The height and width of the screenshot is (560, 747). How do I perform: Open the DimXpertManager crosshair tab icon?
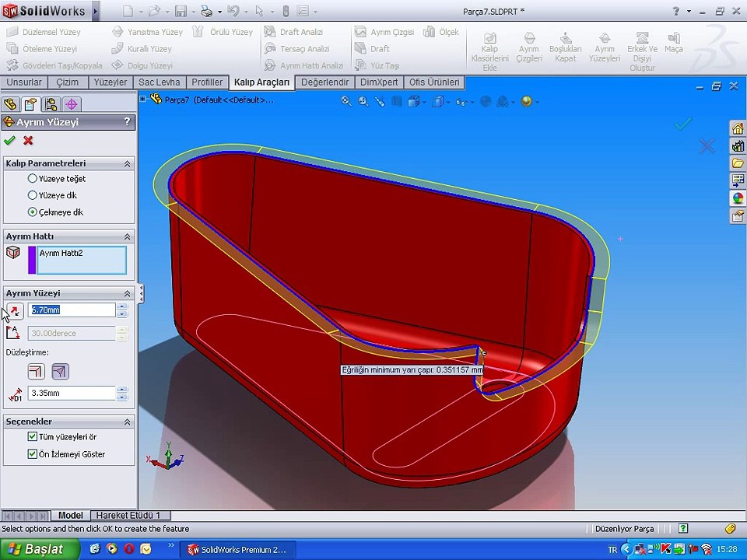pos(72,103)
